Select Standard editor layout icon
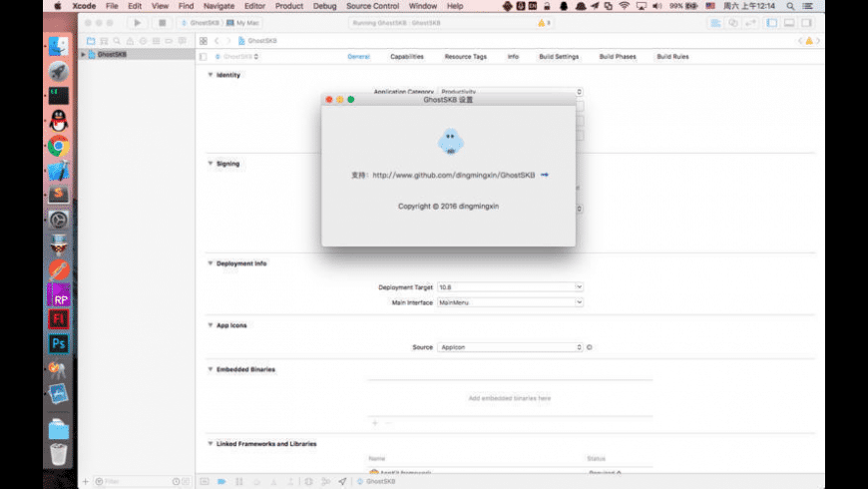The width and height of the screenshot is (868, 489). pos(715,23)
